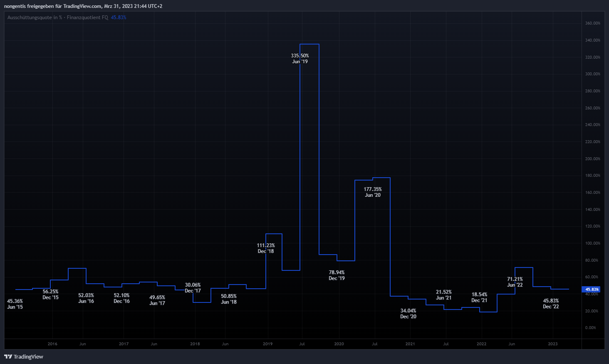The image size is (609, 364).
Task: Click the 45.83% value in the legend
Action: click(x=119, y=17)
